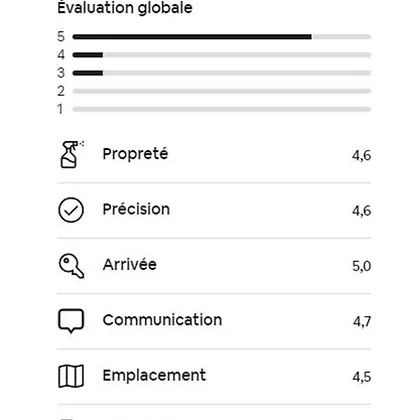
Task: Click the Emplacement map icon
Action: (x=71, y=376)
